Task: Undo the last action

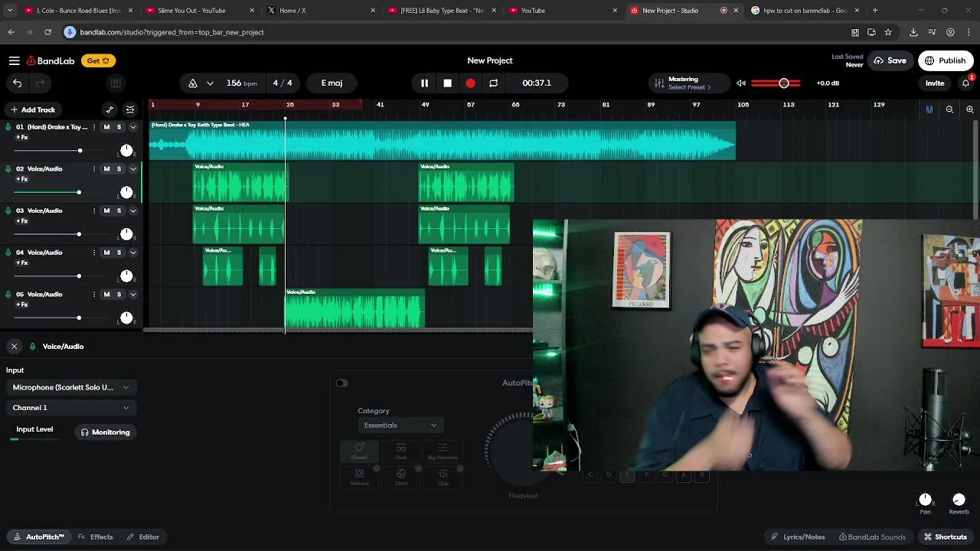Action: coord(17,83)
